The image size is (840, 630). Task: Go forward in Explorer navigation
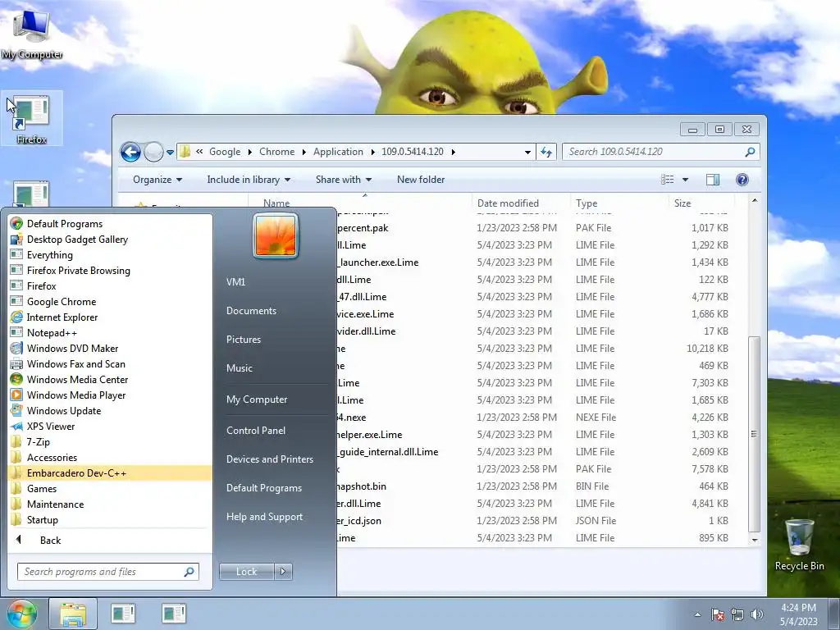(153, 152)
